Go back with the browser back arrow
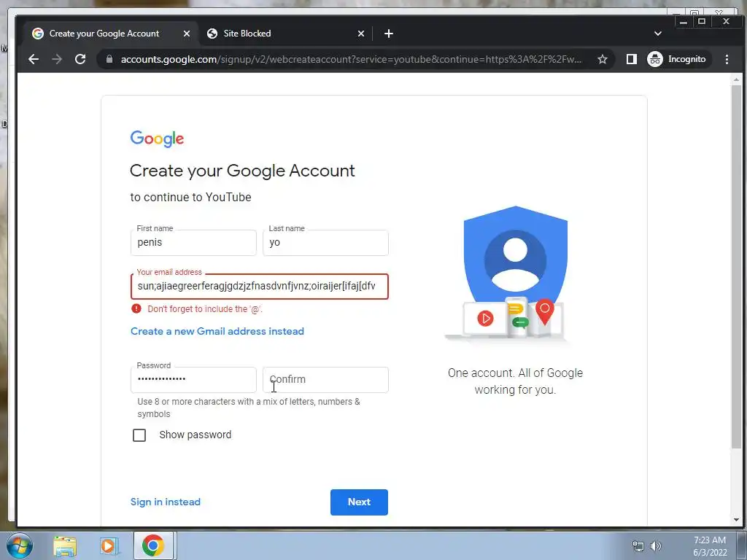 pos(34,59)
